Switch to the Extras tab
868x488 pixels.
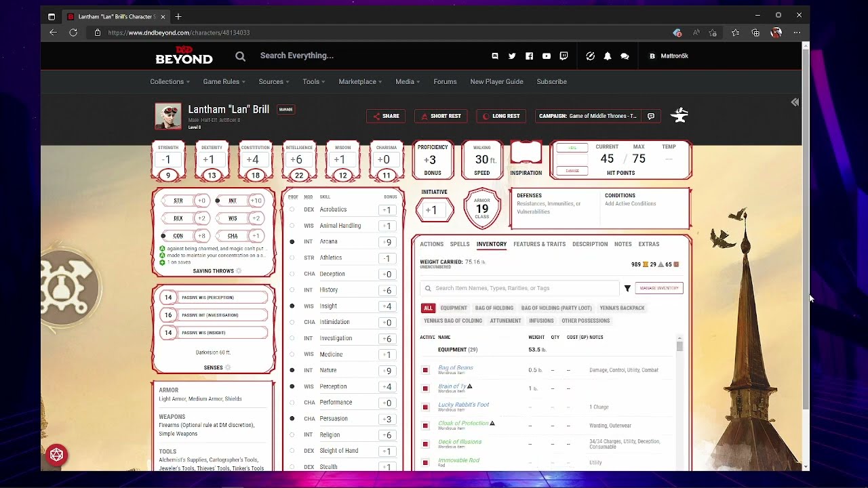[649, 244]
